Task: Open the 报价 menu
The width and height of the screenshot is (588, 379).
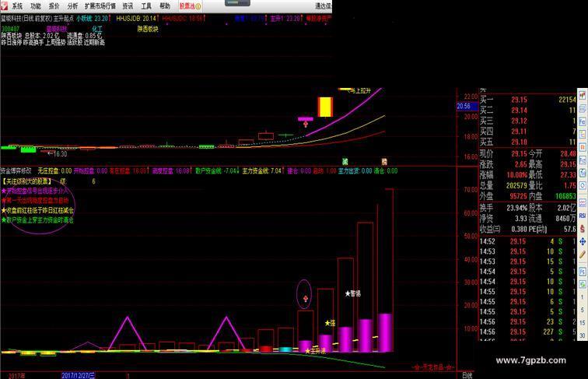Action: tap(54, 6)
